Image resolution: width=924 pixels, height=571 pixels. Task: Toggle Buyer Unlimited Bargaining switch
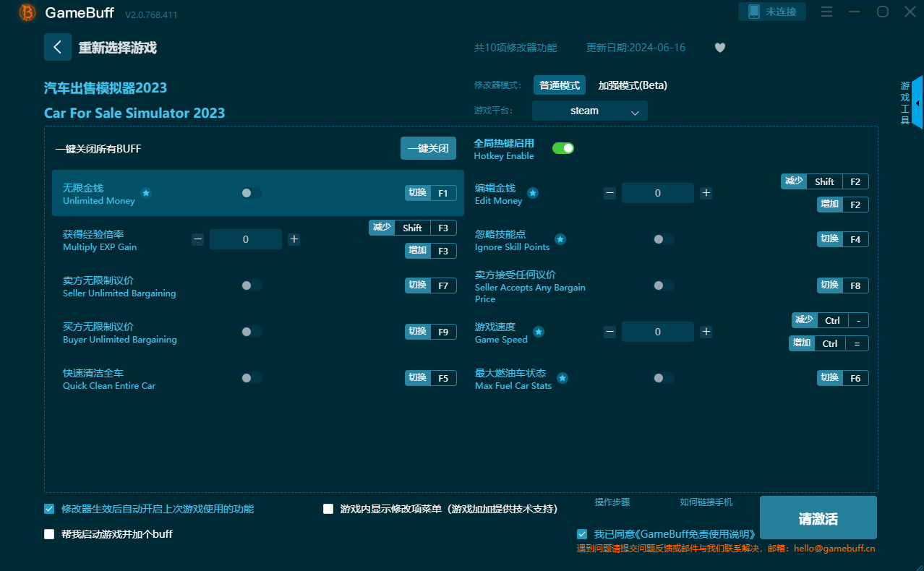pyautogui.click(x=252, y=332)
